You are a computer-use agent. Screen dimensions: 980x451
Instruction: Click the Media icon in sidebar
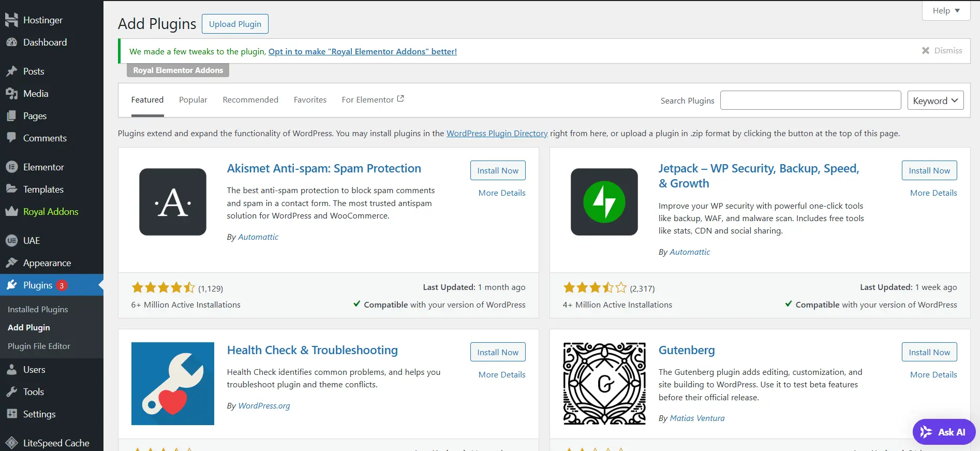tap(11, 94)
